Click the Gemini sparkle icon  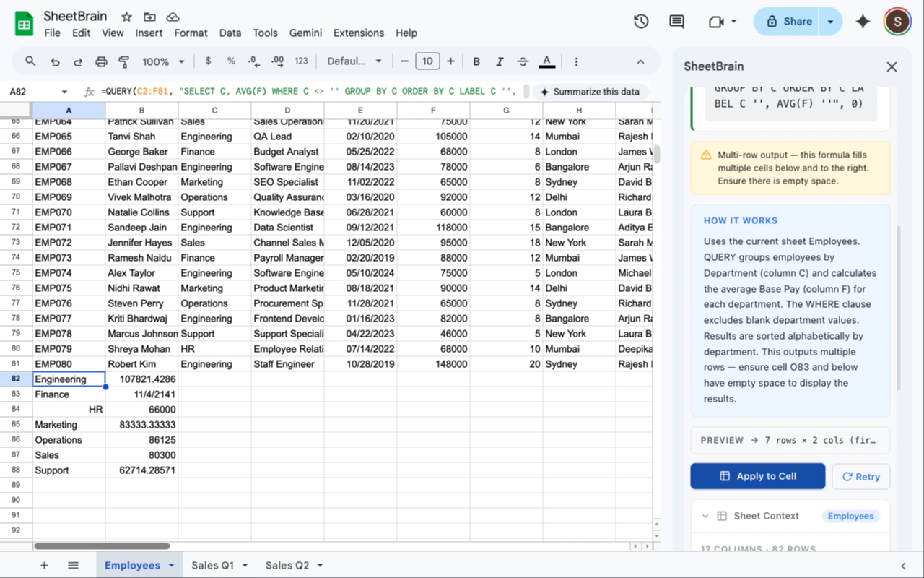pyautogui.click(x=863, y=22)
